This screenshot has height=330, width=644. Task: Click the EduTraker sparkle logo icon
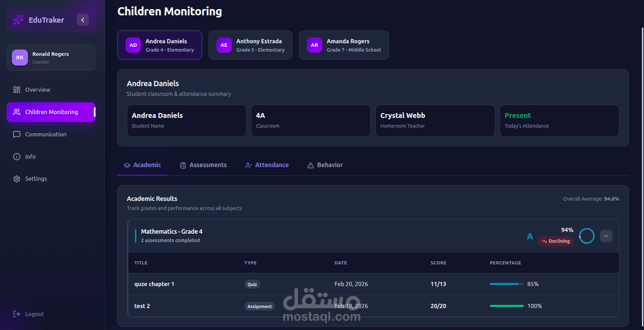click(x=18, y=20)
